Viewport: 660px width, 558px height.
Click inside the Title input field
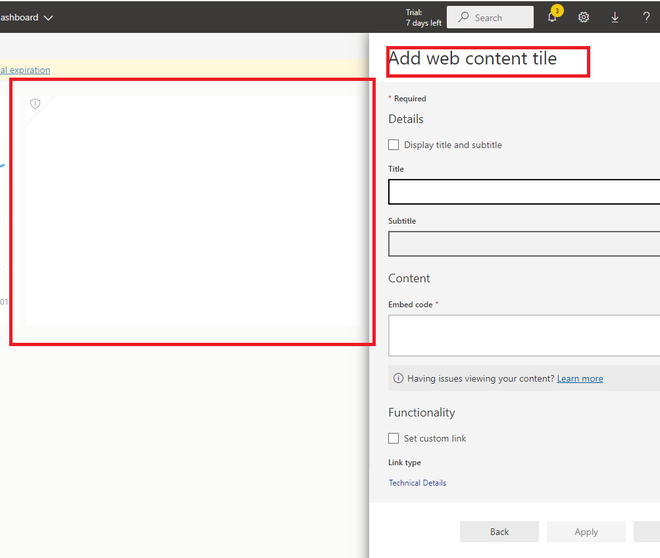pos(524,192)
